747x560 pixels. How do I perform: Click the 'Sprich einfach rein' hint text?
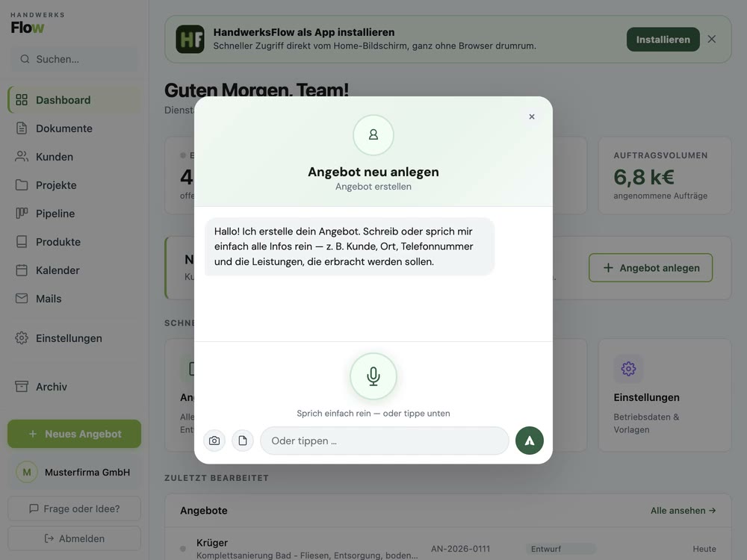[373, 414]
